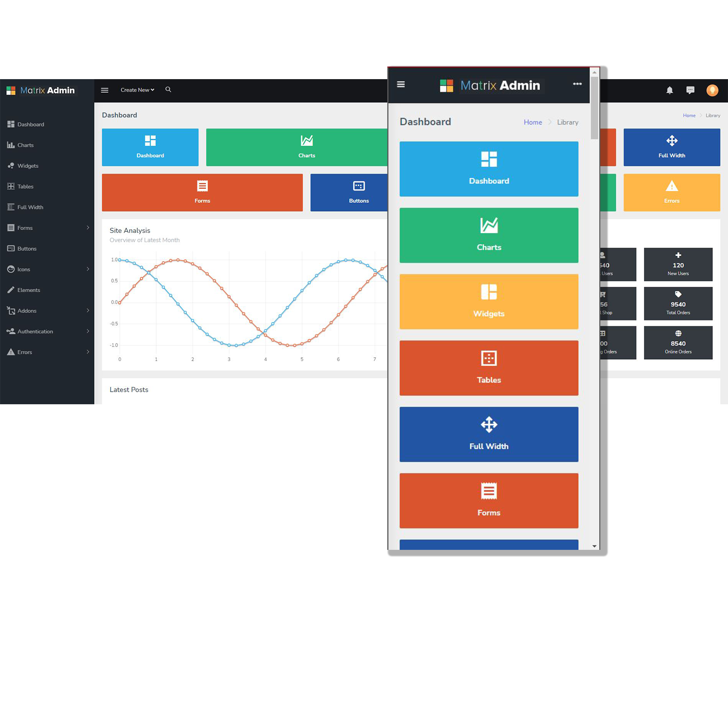Click the blue Buttons tile on desktop view
This screenshot has height=728, width=728.
click(349, 193)
